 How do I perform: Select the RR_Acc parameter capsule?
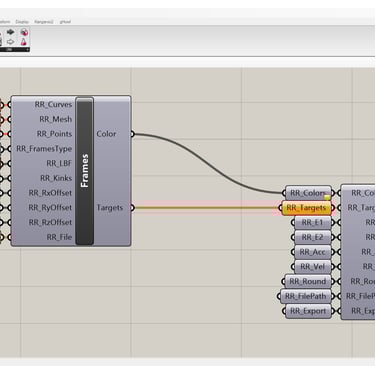(x=313, y=252)
